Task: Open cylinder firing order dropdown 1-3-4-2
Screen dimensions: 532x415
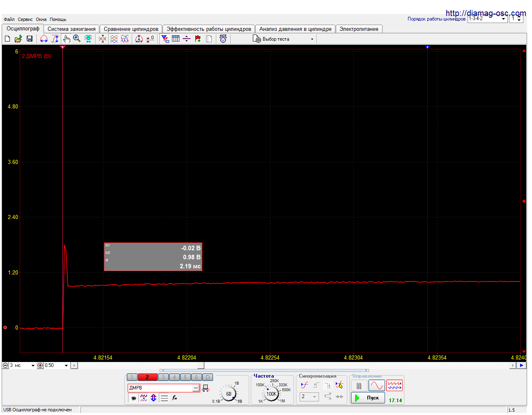Action: (x=487, y=19)
